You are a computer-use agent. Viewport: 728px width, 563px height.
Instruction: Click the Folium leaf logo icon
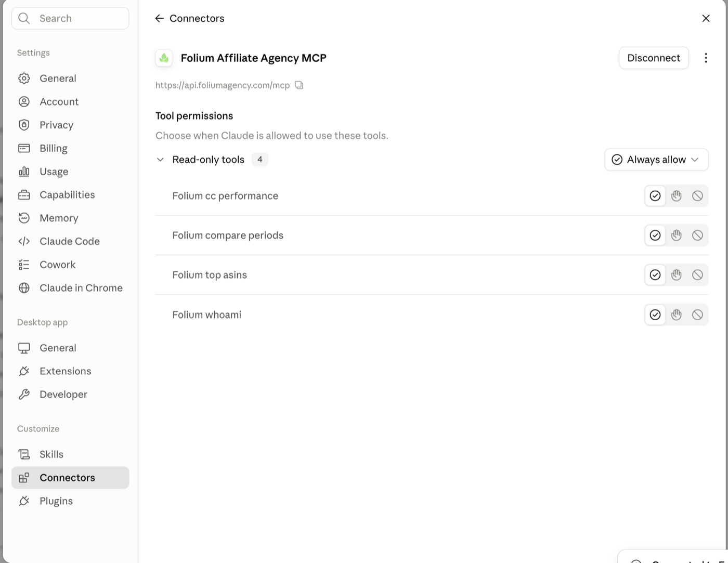(x=164, y=58)
